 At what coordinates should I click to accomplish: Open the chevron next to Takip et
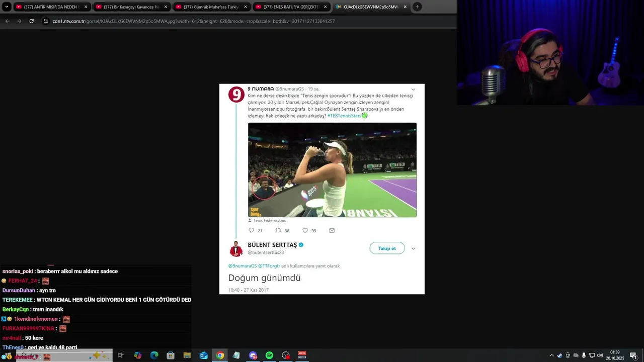click(x=413, y=248)
